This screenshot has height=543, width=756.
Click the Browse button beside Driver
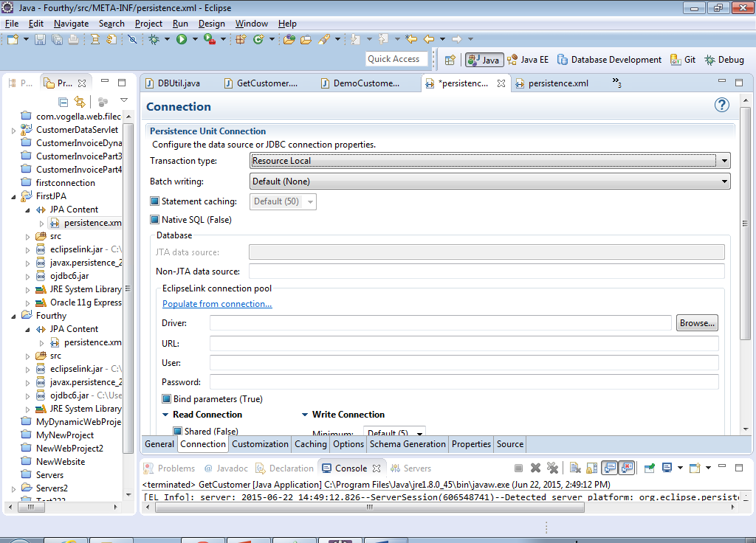coord(697,323)
